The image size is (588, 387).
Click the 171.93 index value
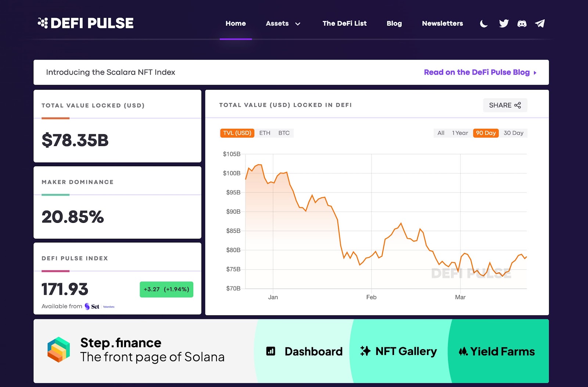[65, 289]
